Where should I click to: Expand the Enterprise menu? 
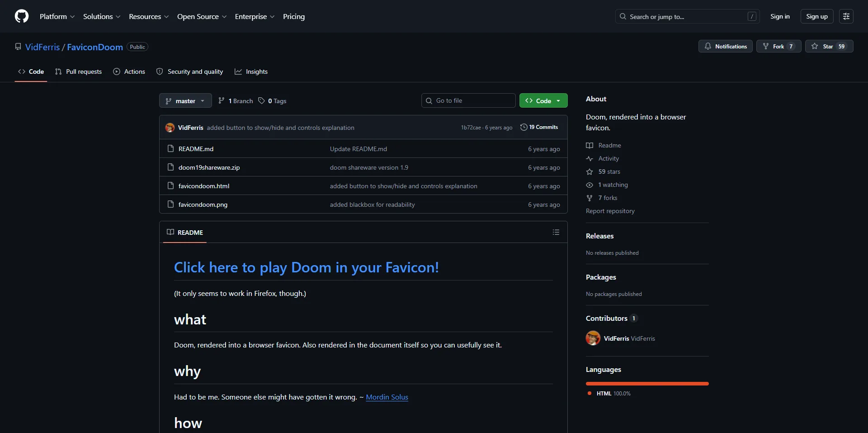pyautogui.click(x=255, y=16)
